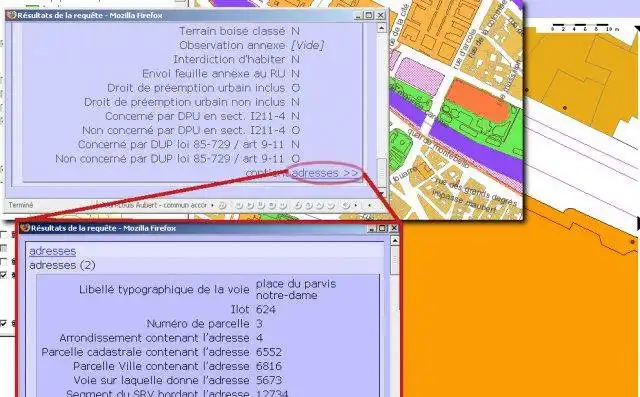Select 'Envoi feuille annexe au RU' label
This screenshot has width=640, height=397.
(213, 74)
